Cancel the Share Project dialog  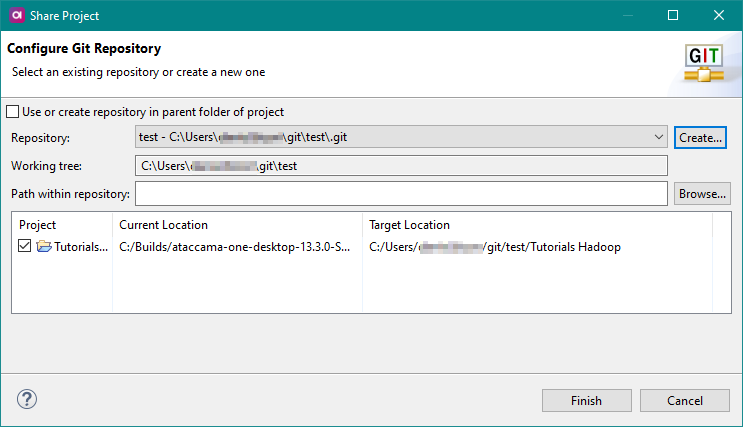[685, 400]
